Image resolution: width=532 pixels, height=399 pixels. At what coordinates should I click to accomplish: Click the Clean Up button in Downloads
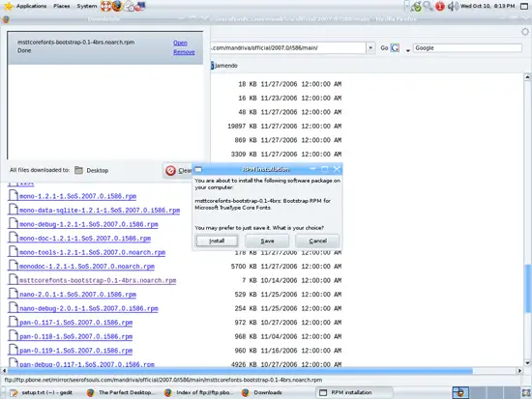coord(179,170)
